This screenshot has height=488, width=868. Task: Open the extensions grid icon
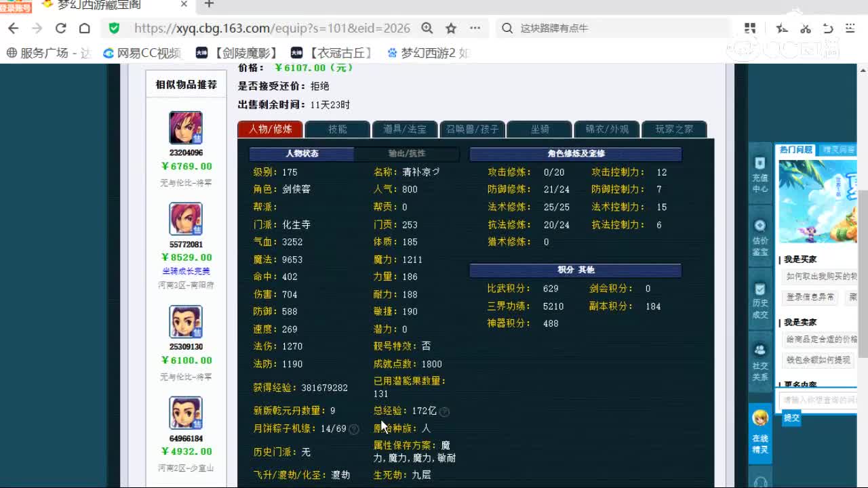750,28
